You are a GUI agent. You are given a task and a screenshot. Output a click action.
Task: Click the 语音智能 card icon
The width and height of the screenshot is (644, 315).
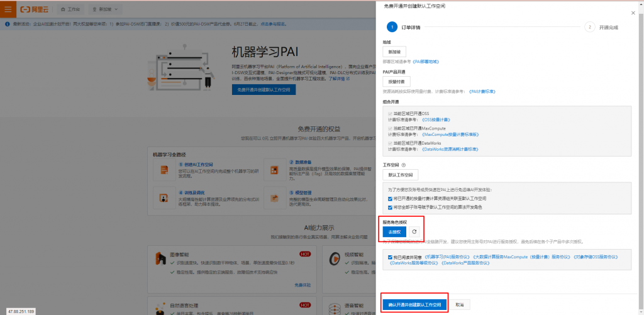coord(333,309)
